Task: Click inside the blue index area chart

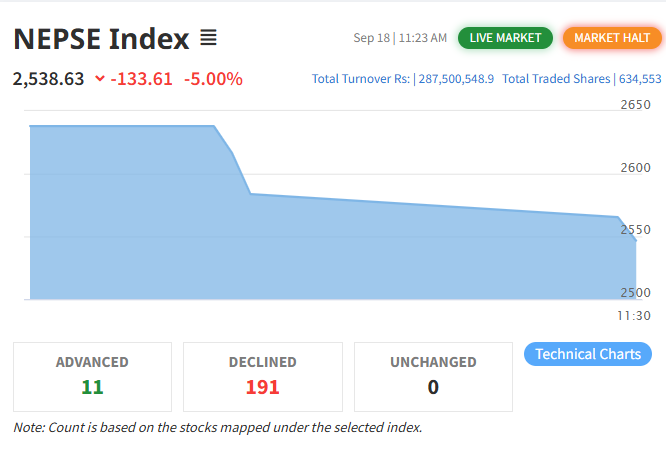Action: pyautogui.click(x=300, y=250)
